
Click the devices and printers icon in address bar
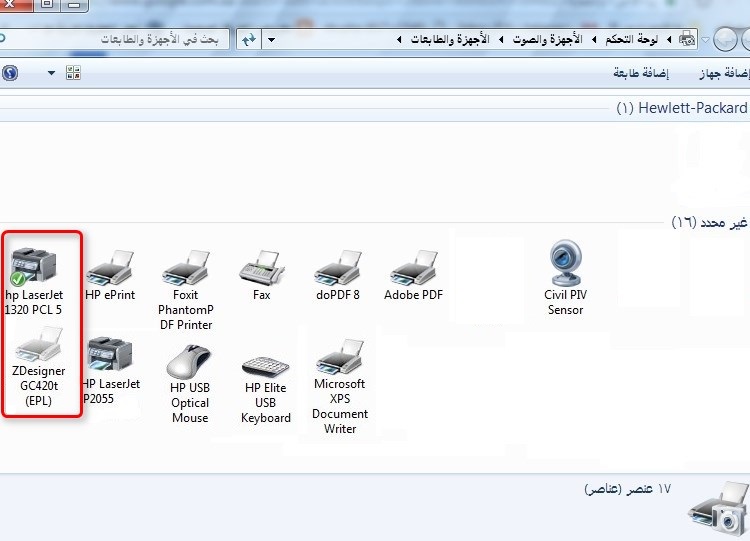(687, 39)
